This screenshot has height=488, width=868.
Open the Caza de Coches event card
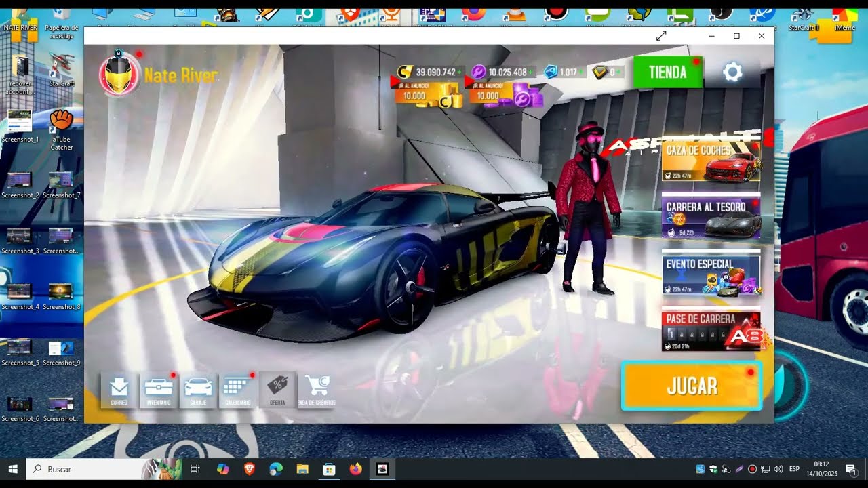pyautogui.click(x=711, y=161)
